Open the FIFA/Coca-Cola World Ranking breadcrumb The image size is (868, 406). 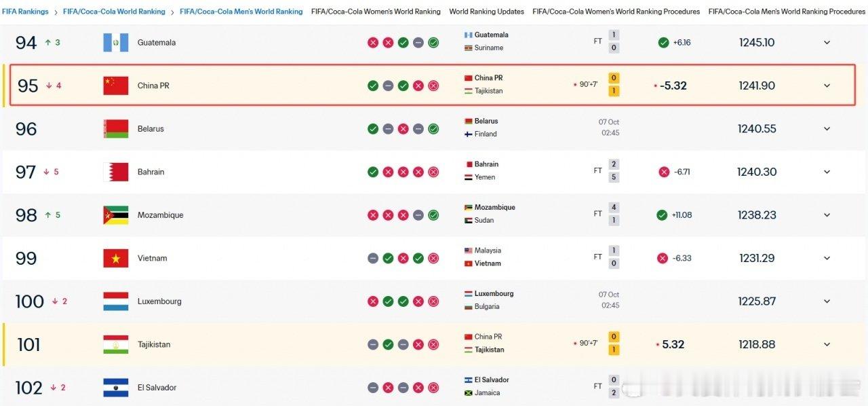tap(114, 12)
